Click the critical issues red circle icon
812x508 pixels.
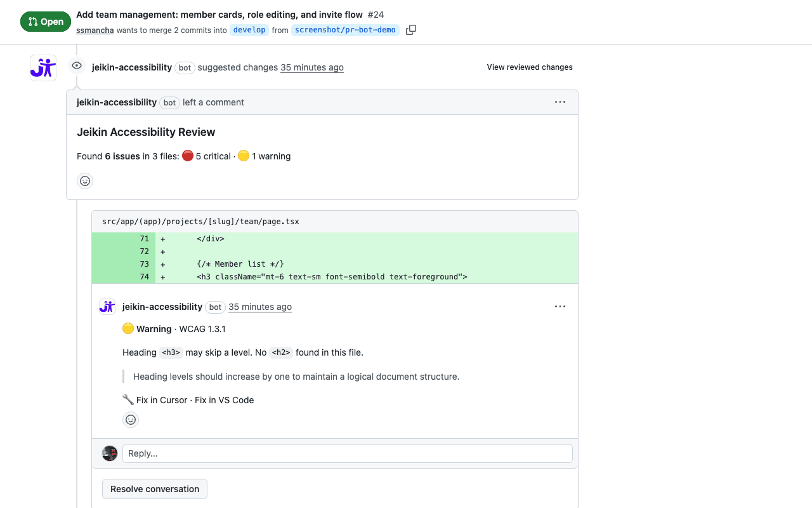point(187,155)
